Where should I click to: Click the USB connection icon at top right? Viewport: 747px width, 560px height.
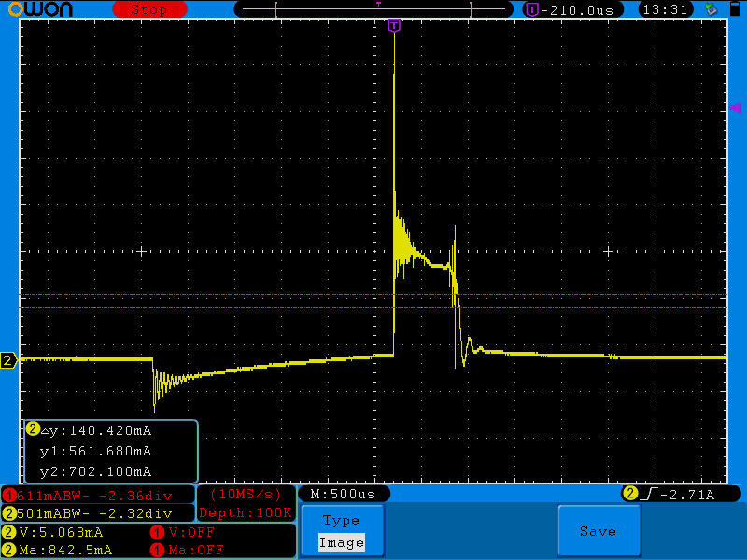pyautogui.click(x=711, y=9)
